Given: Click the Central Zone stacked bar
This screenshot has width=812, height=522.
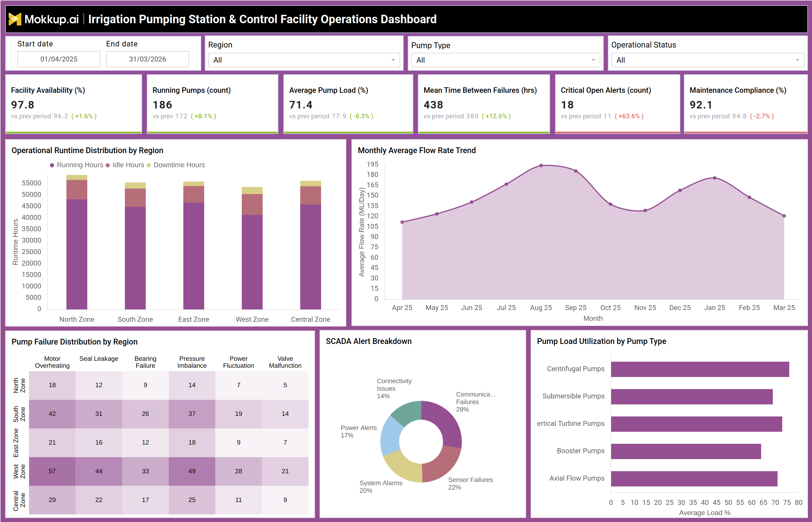Looking at the screenshot, I should pos(310,245).
